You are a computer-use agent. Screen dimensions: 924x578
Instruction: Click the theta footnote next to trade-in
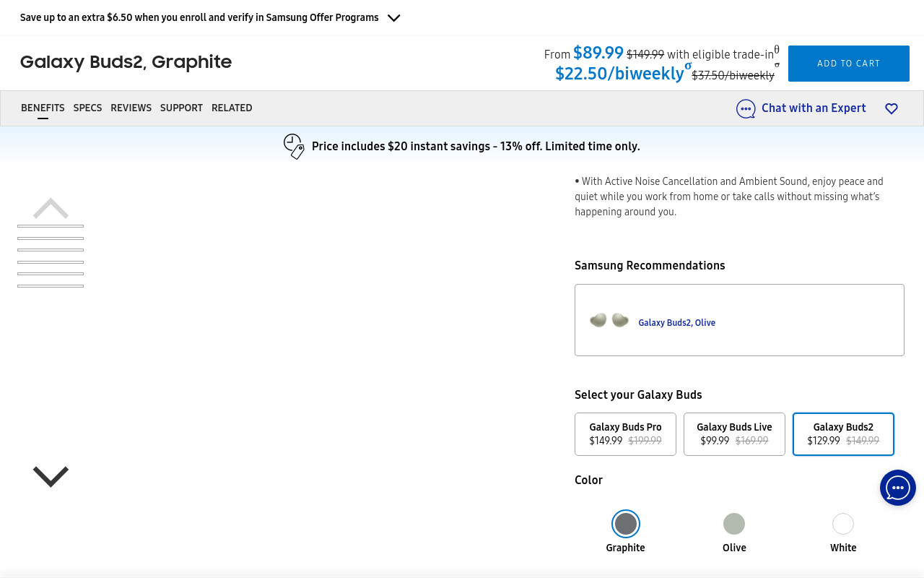(777, 50)
